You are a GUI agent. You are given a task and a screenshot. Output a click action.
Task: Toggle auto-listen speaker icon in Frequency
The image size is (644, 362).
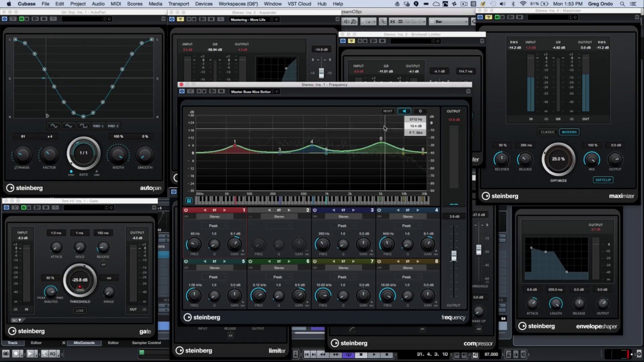pos(404,111)
